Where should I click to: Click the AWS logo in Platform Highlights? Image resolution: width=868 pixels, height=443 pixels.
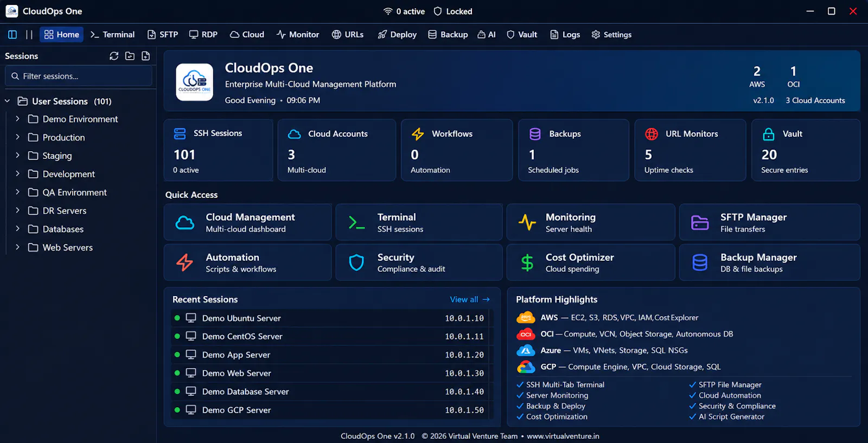[x=526, y=318]
